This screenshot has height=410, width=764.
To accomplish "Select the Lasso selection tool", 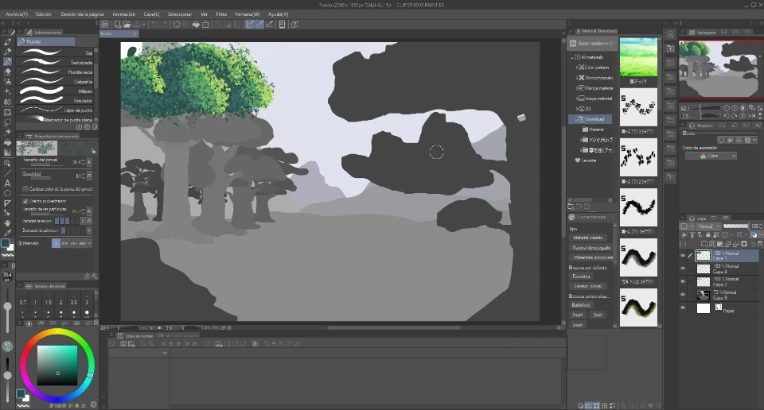I will coord(7,122).
